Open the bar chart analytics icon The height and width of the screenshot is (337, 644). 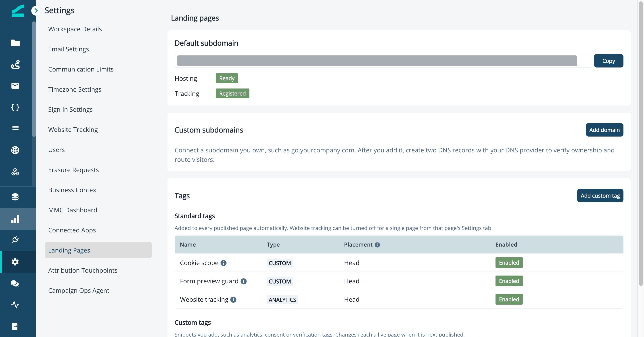click(x=15, y=219)
